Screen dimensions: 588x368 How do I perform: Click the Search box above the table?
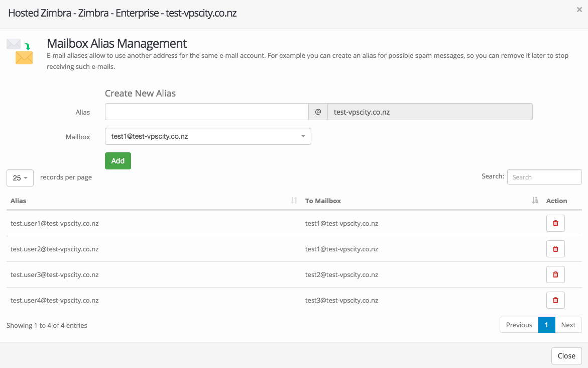pyautogui.click(x=544, y=177)
